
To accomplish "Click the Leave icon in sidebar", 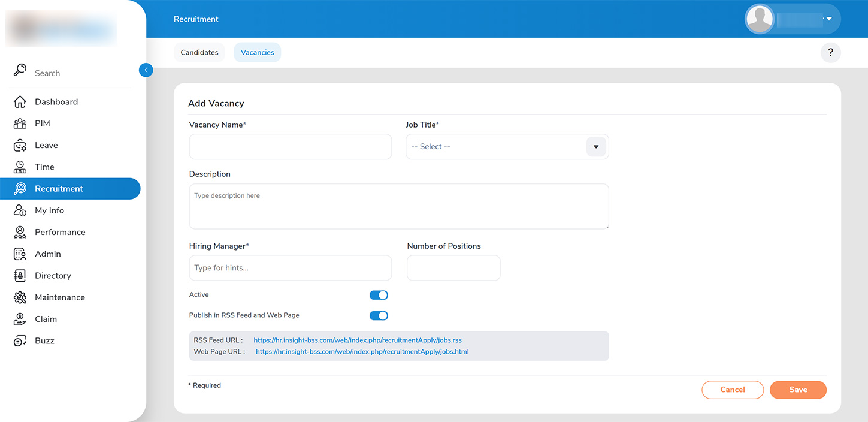I will coord(20,146).
